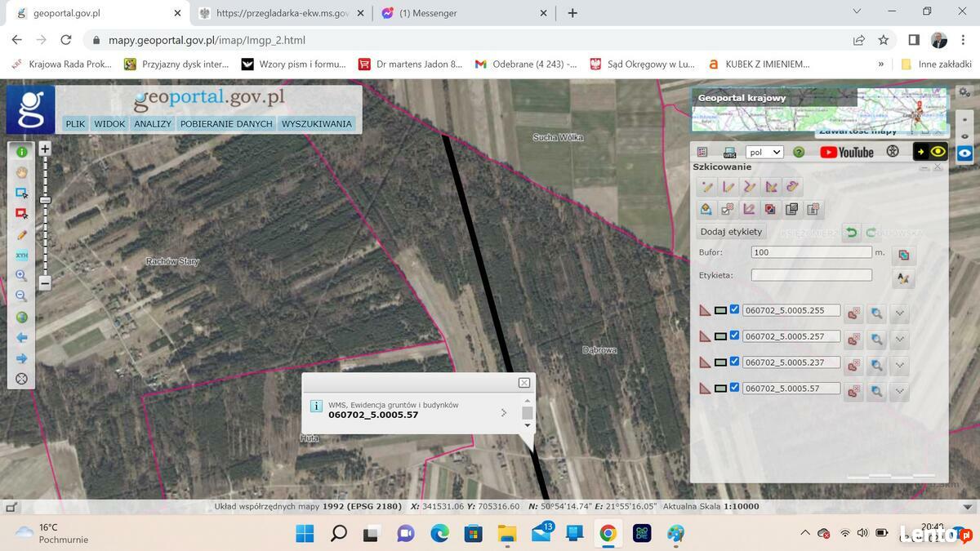Image resolution: width=980 pixels, height=551 pixels.
Task: Click style swatch for sketch 060702_5.0005.57
Action: point(720,388)
